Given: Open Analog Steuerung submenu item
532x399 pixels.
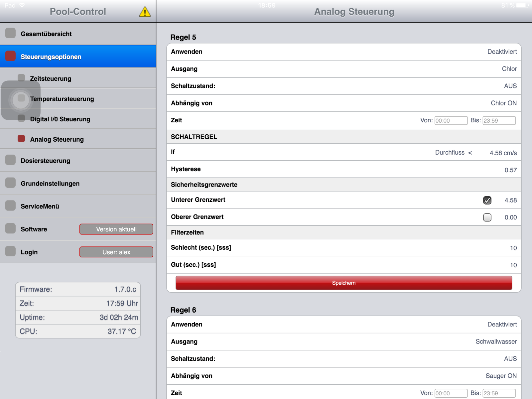Looking at the screenshot, I should point(78,139).
